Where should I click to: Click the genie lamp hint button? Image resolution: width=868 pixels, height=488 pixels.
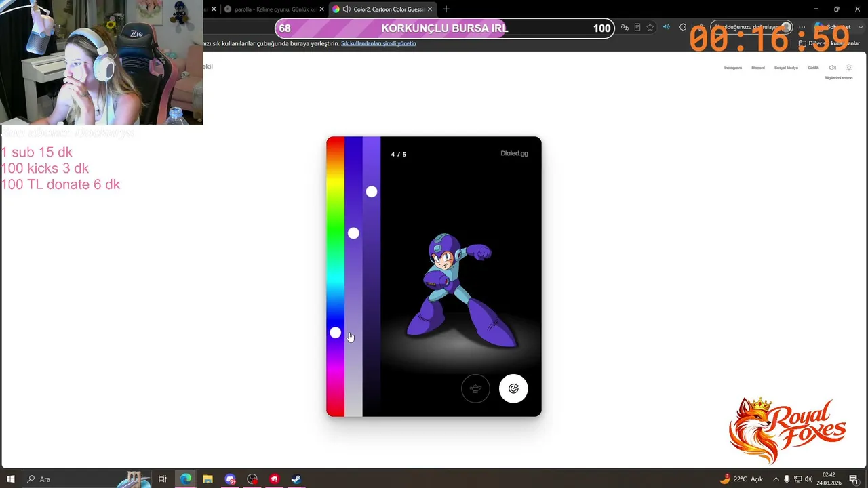475,388
